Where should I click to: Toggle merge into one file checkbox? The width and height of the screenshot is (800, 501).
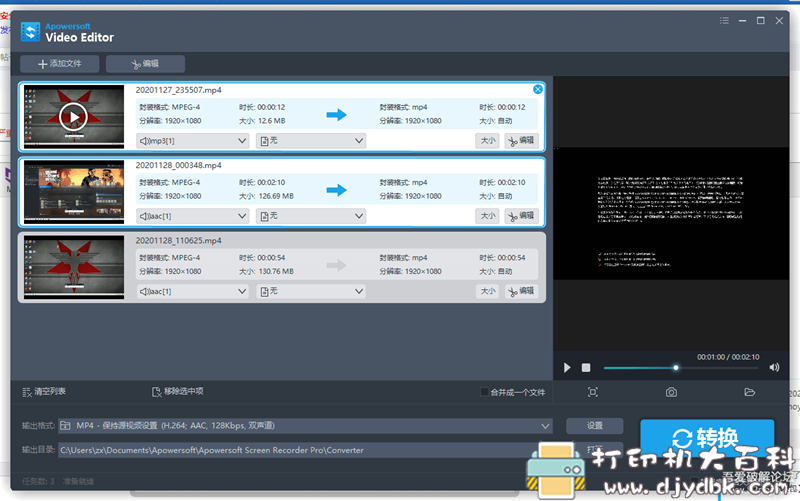[484, 392]
